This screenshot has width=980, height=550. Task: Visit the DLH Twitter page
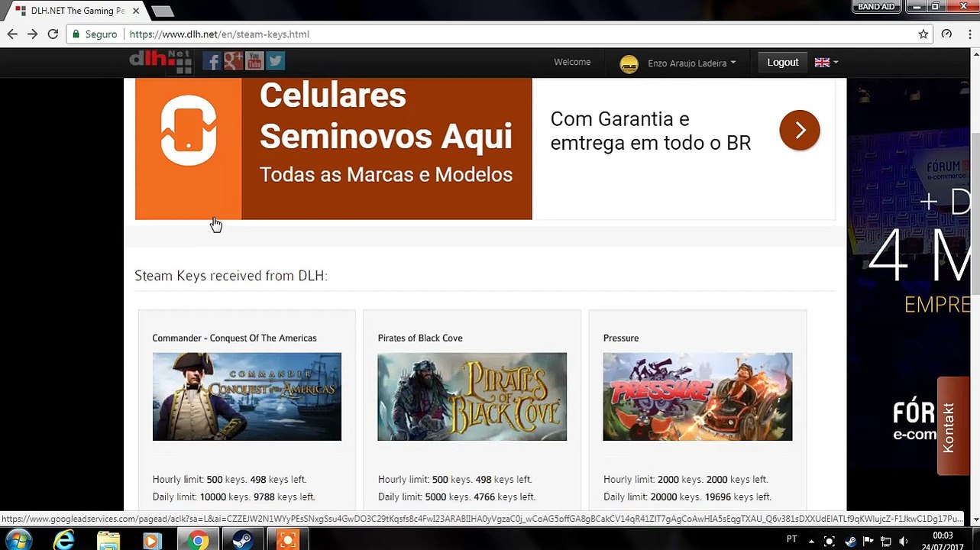(x=276, y=62)
